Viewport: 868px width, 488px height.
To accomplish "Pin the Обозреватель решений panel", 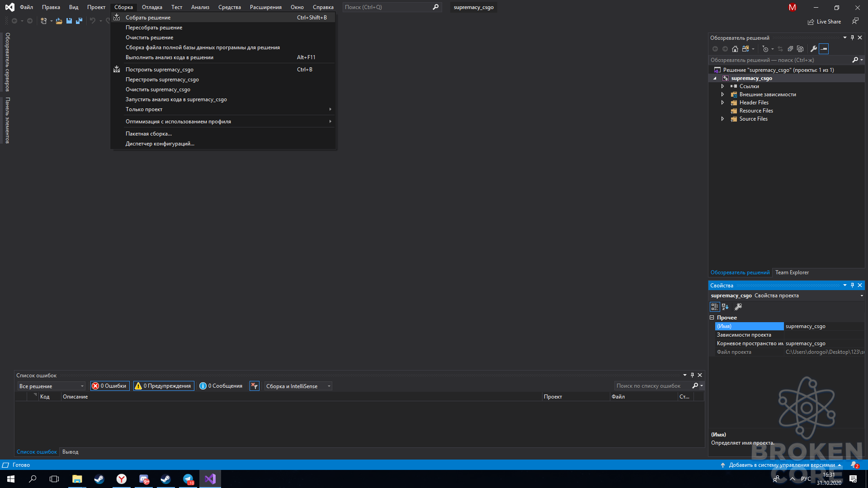I will (852, 38).
